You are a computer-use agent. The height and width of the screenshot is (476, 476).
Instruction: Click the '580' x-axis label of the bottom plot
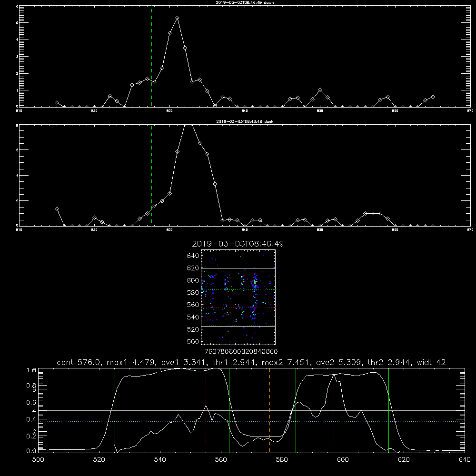coord(282,460)
